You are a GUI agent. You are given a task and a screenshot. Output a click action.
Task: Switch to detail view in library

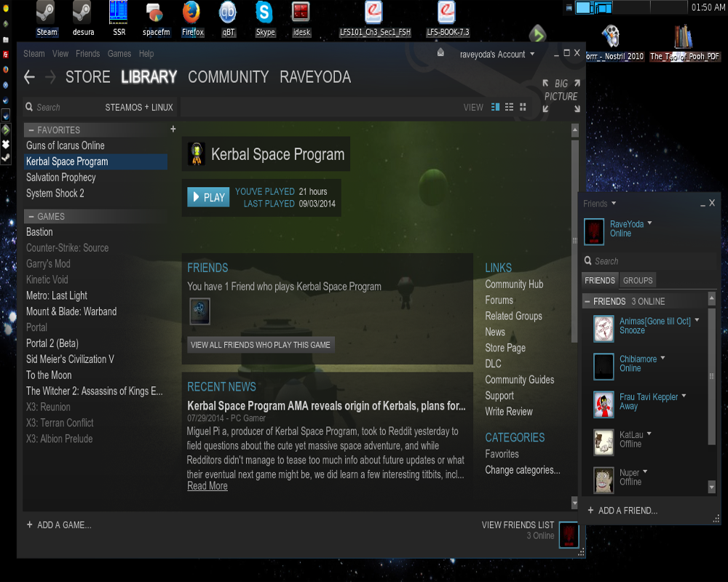coord(495,107)
